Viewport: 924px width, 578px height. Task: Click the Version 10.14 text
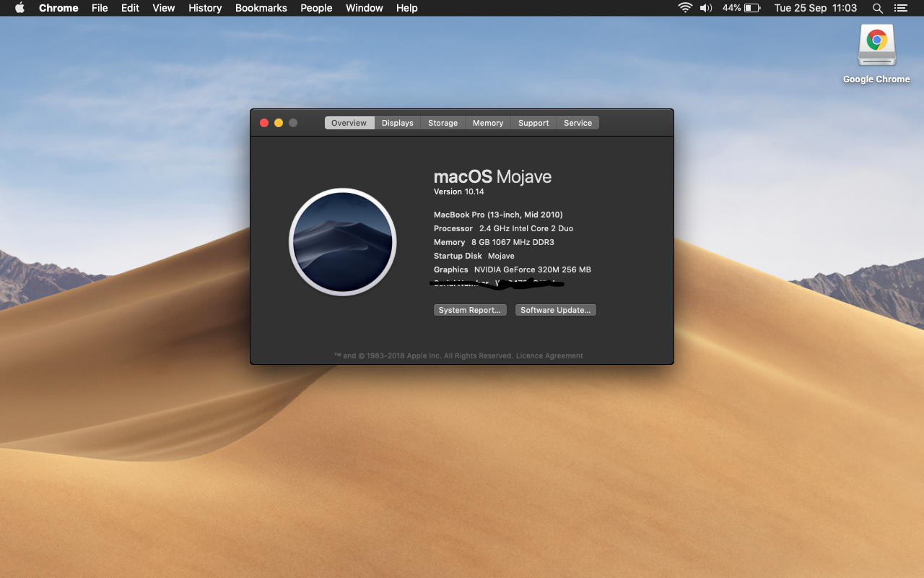pyautogui.click(x=459, y=191)
